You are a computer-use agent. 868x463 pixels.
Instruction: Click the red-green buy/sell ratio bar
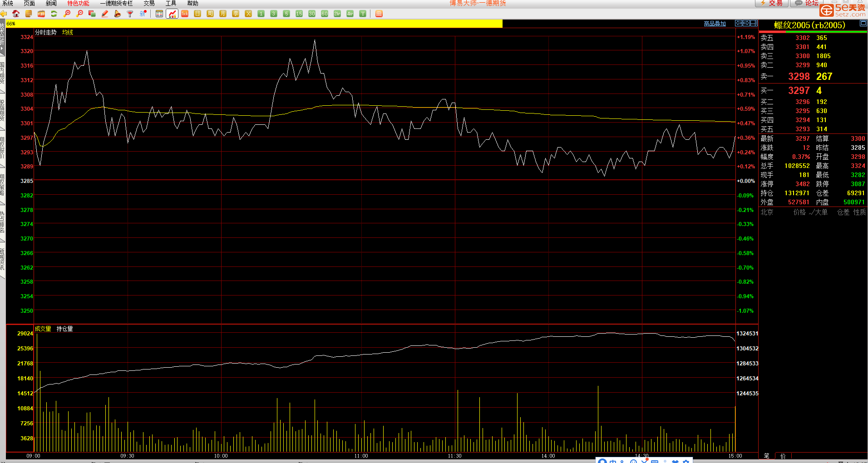tap(813, 32)
